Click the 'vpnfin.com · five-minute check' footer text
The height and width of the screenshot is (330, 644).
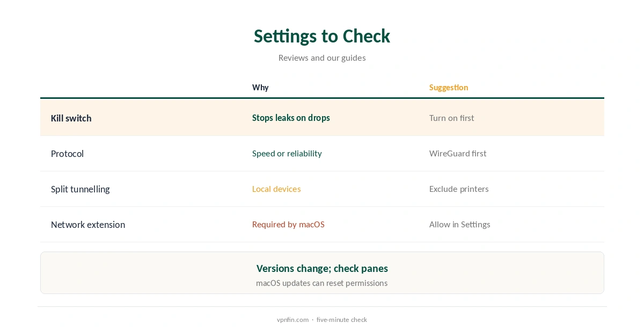pos(322,320)
